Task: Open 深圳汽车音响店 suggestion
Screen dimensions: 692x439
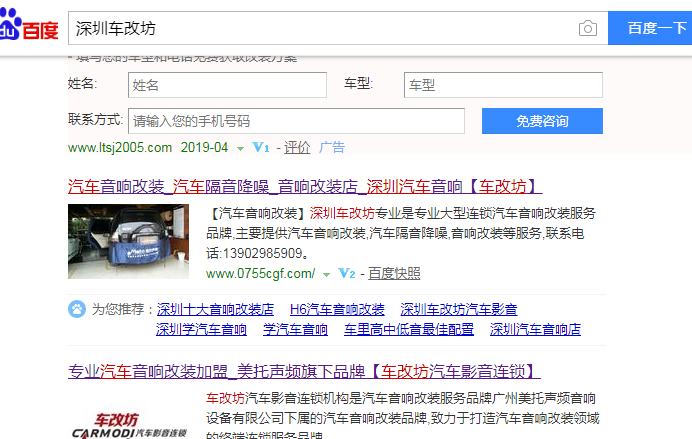Action: 535,330
